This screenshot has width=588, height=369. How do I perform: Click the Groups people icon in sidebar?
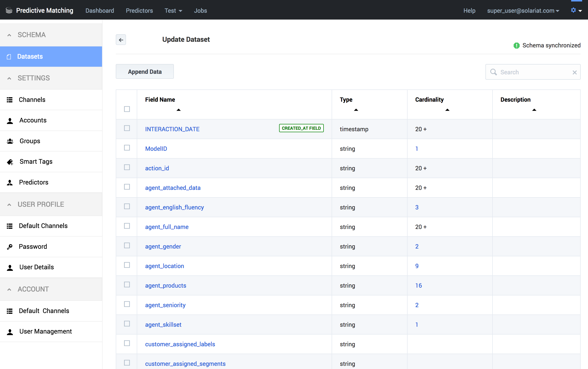pyautogui.click(x=10, y=141)
